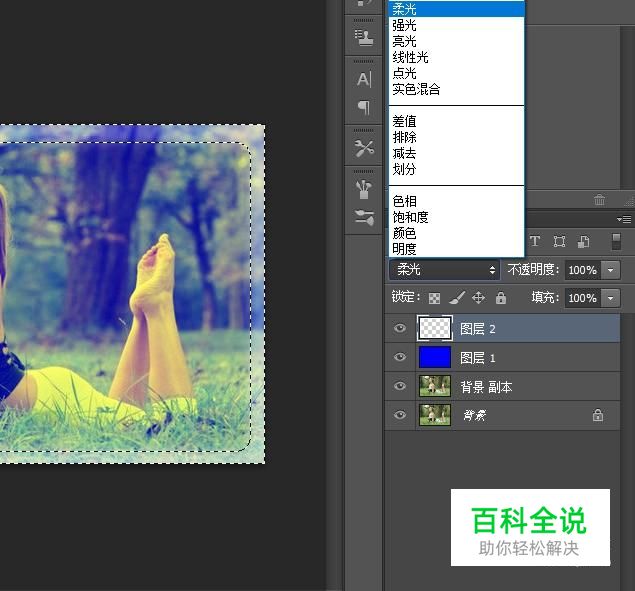Image resolution: width=635 pixels, height=591 pixels.
Task: Select the blue 图层 1 thumbnail
Action: tap(435, 357)
